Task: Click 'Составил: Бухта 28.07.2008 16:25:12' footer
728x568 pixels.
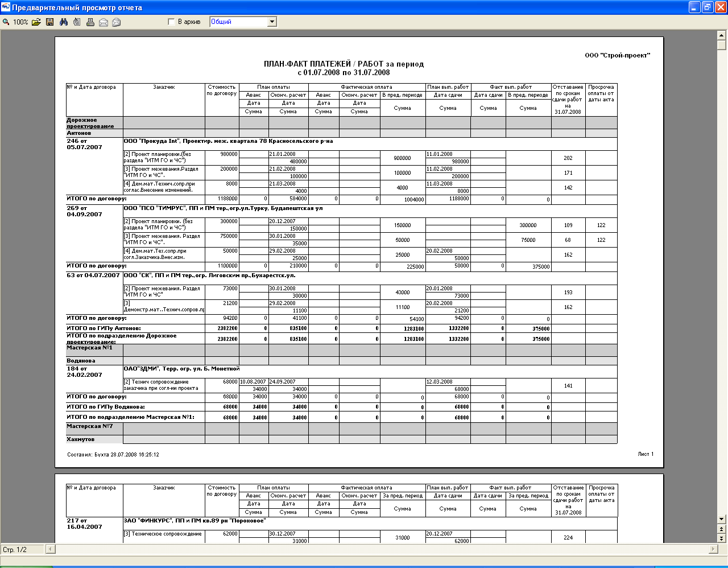Action: 113,455
